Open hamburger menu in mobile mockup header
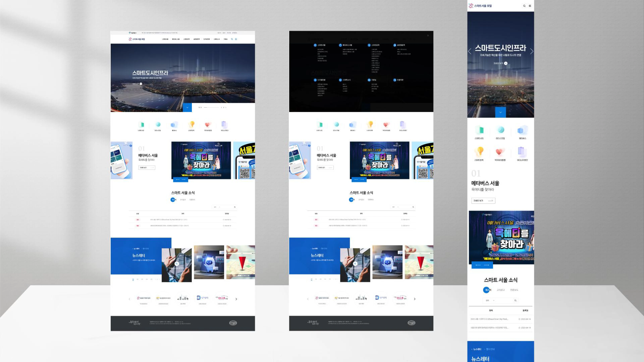 click(x=530, y=6)
